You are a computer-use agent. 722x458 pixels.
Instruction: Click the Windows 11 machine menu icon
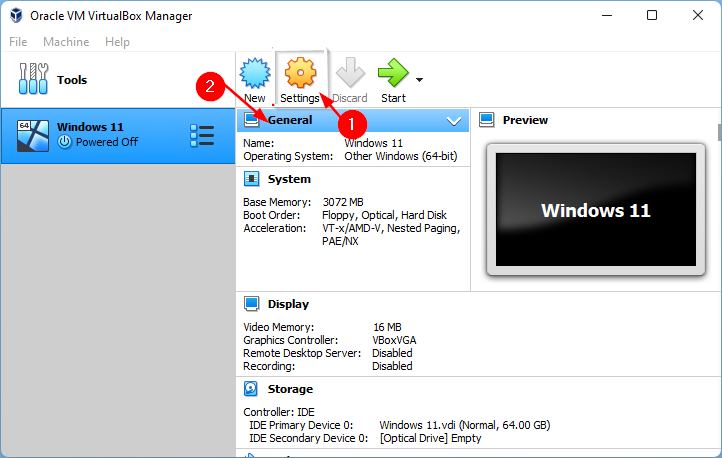coord(202,136)
